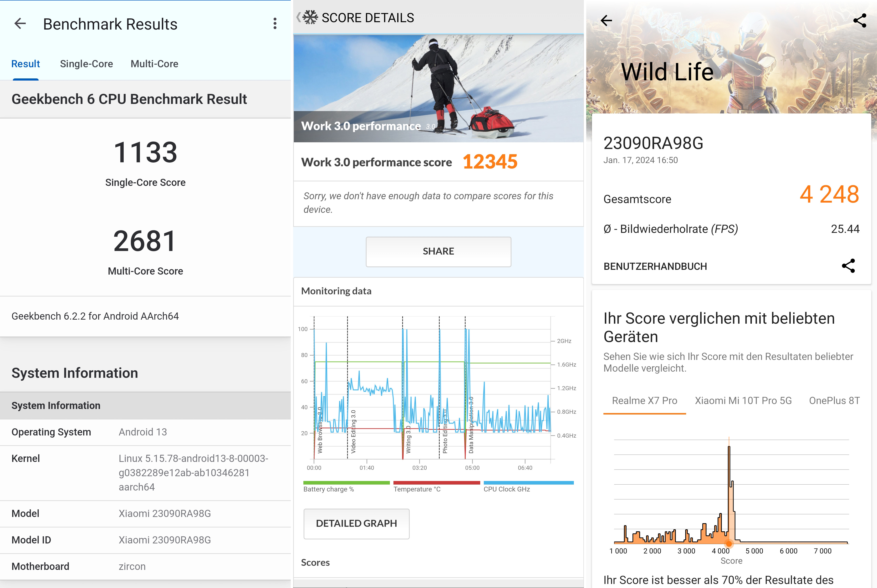
Task: Click the Battery charge % legend swatch
Action: [346, 483]
